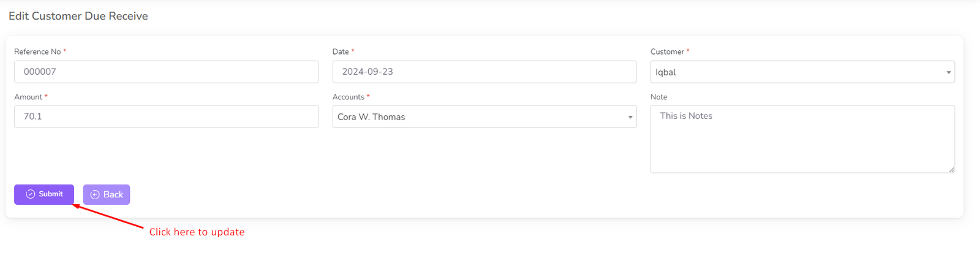
Task: Focus the Reference No input field
Action: (166, 72)
